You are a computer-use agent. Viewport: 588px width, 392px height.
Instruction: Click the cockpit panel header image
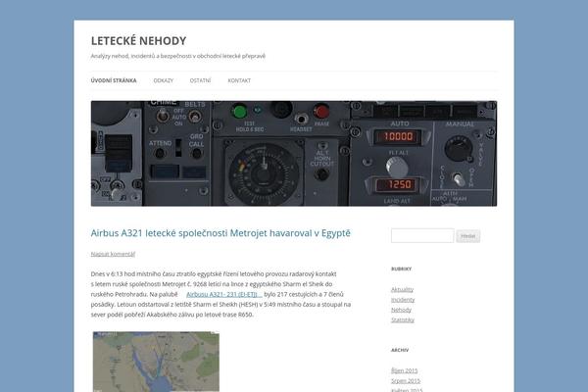point(294,154)
